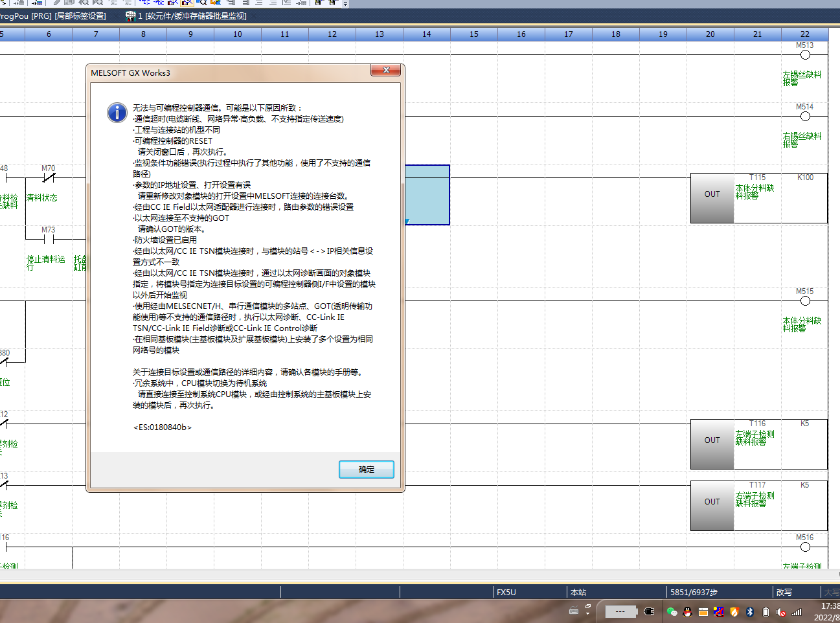Expand the toolbar overflow options arrow

point(345,4)
